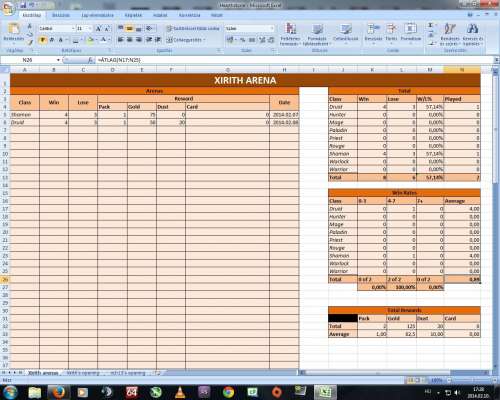Switch to Kezdőlap ribbon tab
The width and height of the screenshot is (500, 400).
(32, 15)
